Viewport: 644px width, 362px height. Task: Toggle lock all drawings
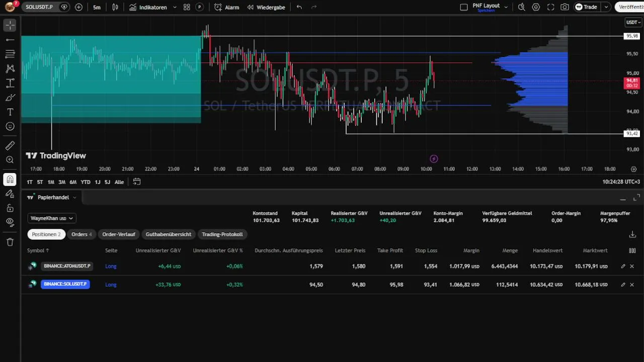(x=10, y=208)
